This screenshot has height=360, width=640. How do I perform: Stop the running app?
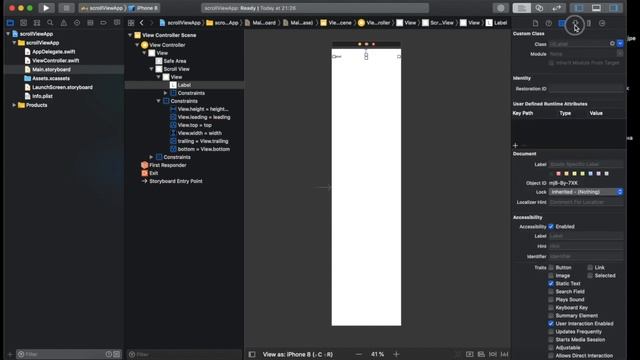point(66,8)
